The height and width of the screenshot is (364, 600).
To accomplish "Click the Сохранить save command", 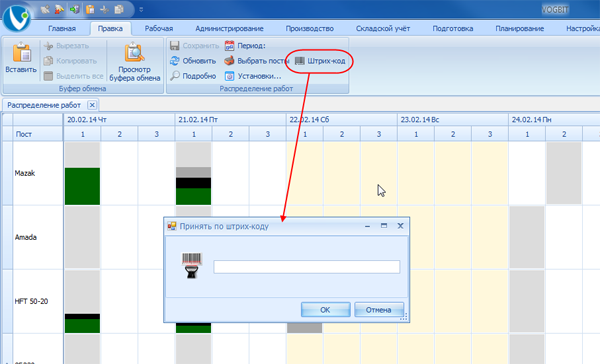I will (x=194, y=46).
